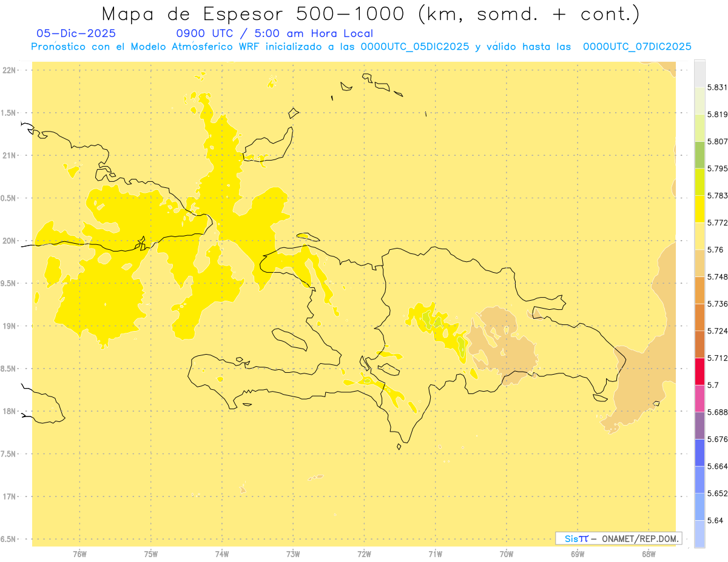This screenshot has height=562, width=728.
Task: Click the 72W longitude axis label
Action: [364, 554]
